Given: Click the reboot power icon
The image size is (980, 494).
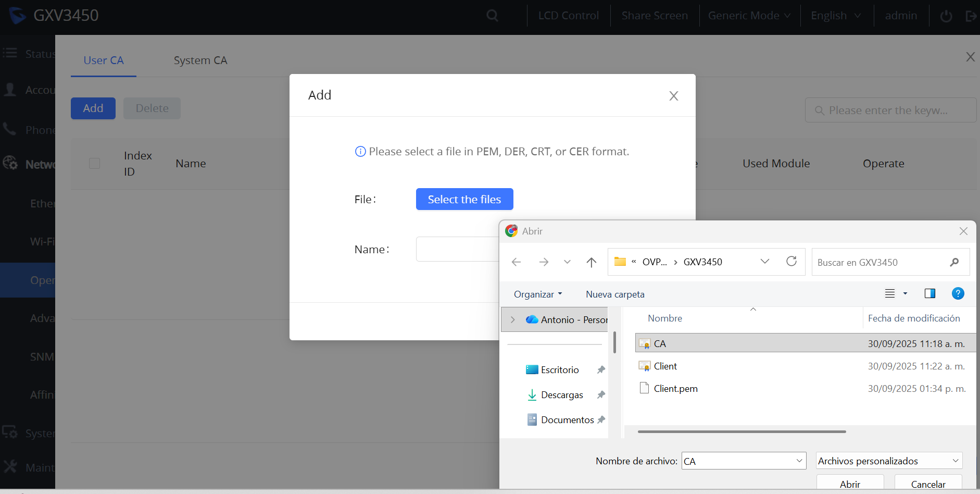Looking at the screenshot, I should [946, 16].
